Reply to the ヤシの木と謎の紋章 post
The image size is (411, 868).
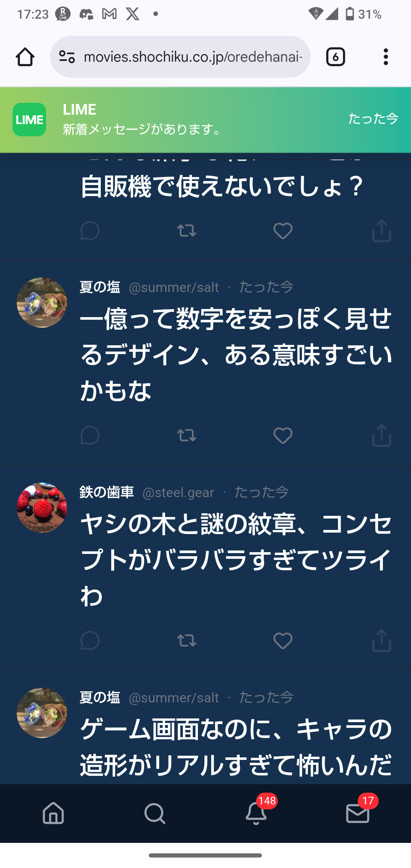[x=90, y=641]
